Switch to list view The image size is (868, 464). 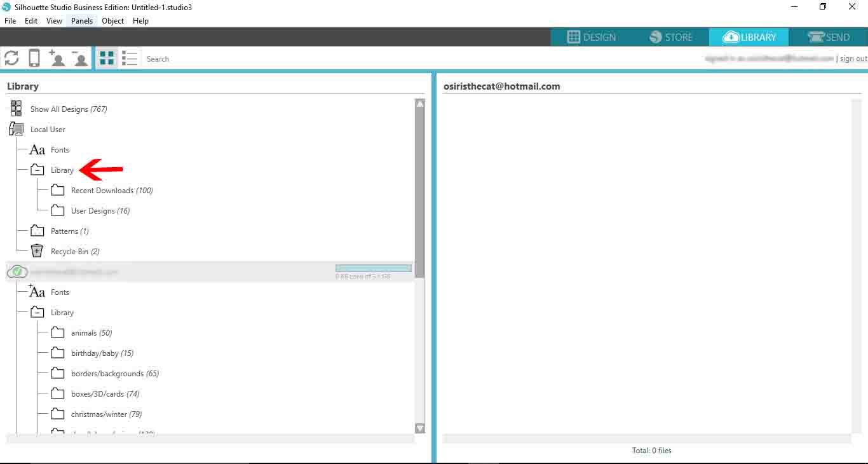[x=130, y=58]
